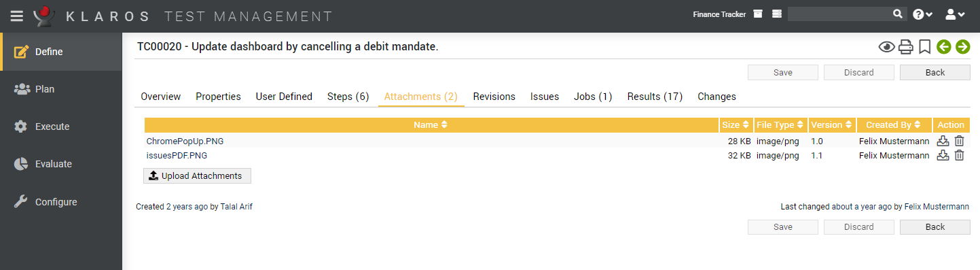Screen dimensions: 980x270
Task: Delete the ChromePopUp.PNG attachment
Action: [x=959, y=141]
